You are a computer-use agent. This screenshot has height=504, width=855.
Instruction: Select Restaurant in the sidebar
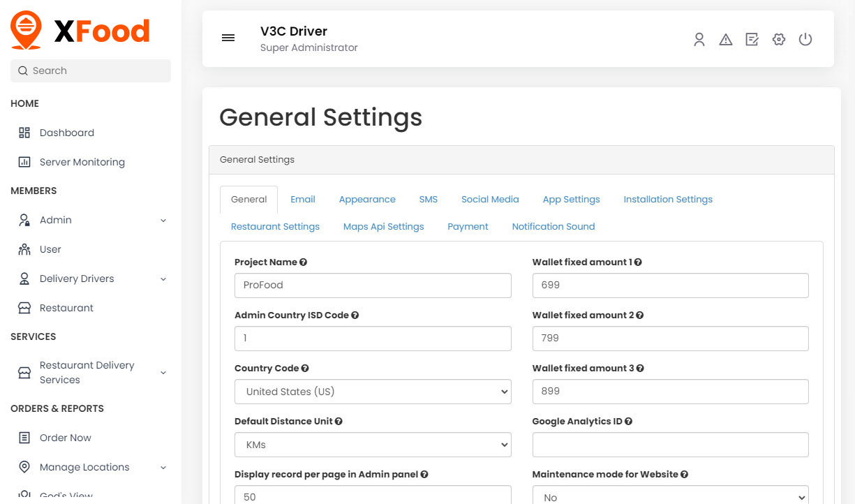tap(67, 307)
